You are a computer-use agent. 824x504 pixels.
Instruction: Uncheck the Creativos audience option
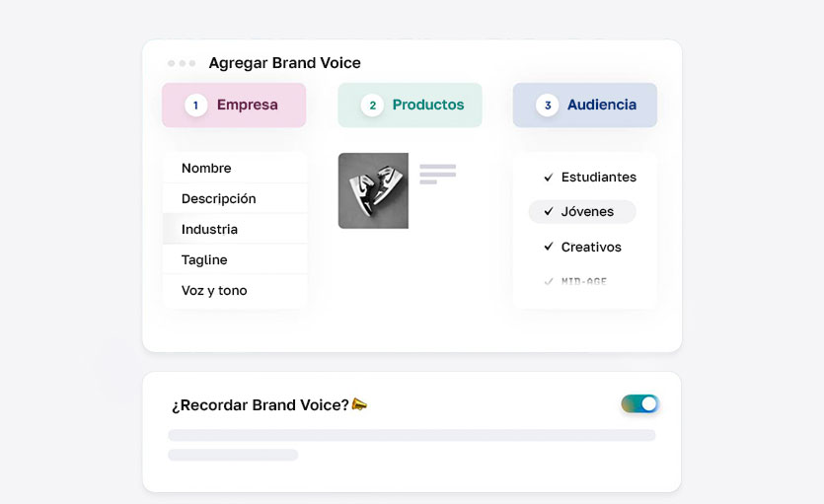[549, 248]
